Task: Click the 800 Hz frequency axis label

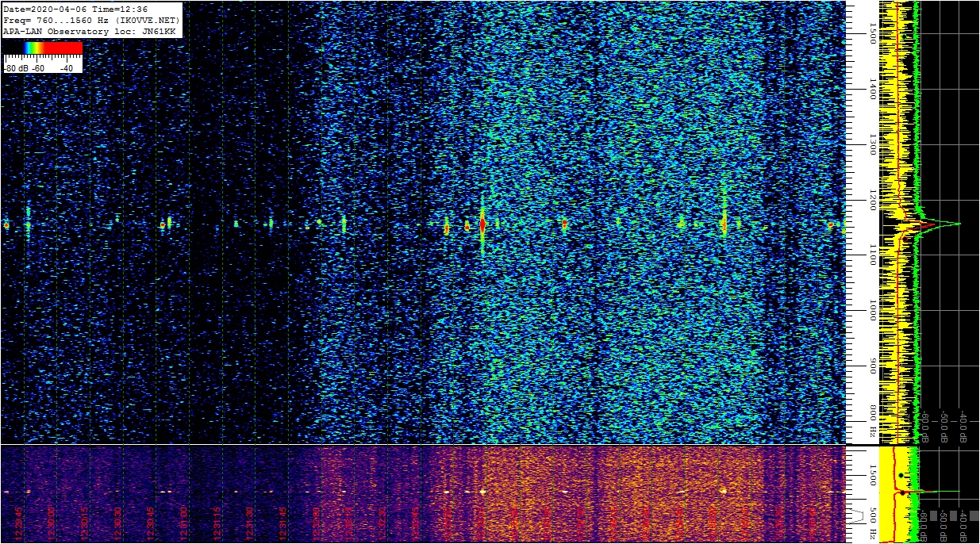Action: pyautogui.click(x=872, y=422)
